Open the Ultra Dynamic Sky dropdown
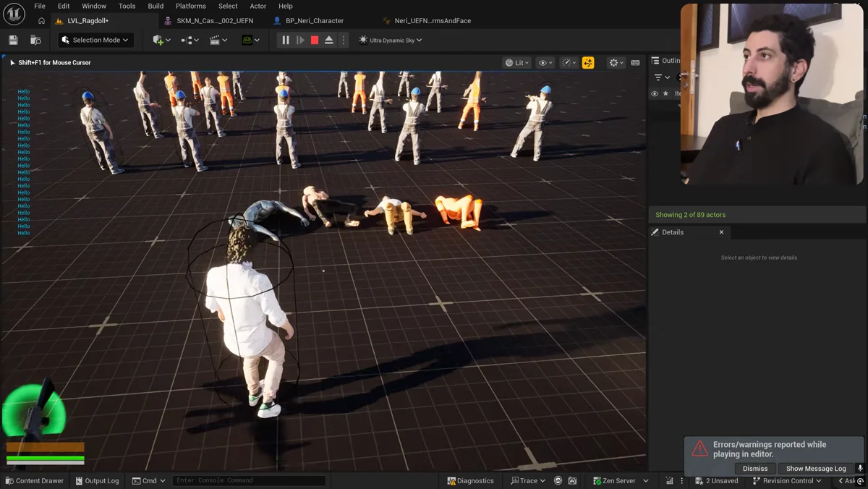Image resolution: width=868 pixels, height=489 pixels. pos(391,41)
